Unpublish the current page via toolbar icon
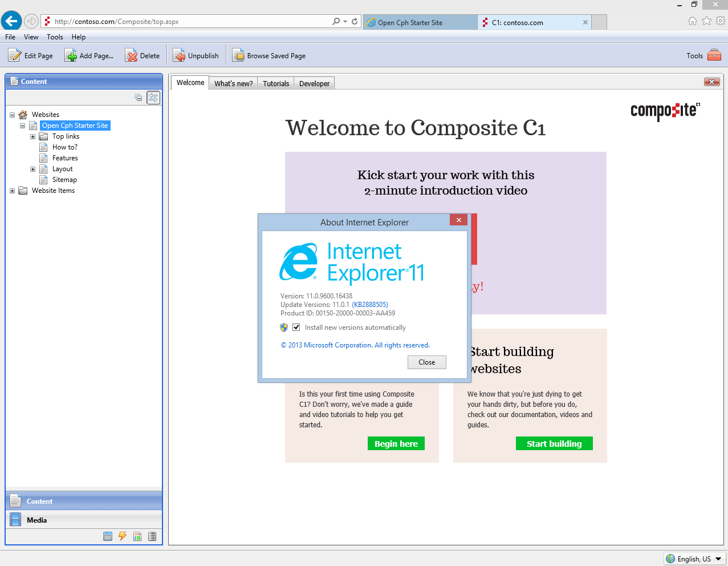The width and height of the screenshot is (728, 566). tap(178, 55)
